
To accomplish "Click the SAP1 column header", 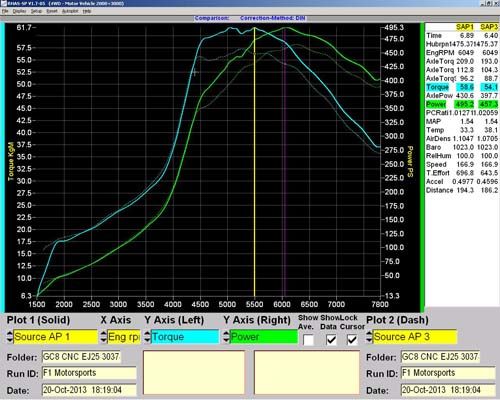I will pos(465,27).
